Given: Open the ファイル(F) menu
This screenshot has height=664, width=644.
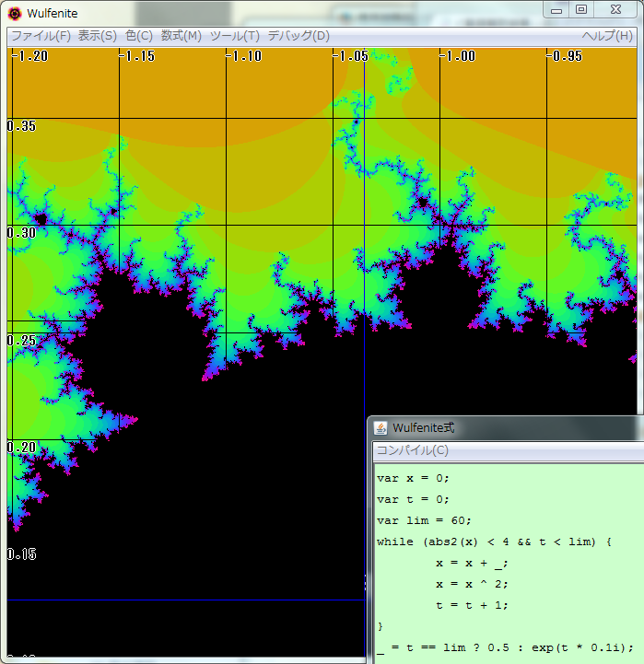Looking at the screenshot, I should point(41,36).
